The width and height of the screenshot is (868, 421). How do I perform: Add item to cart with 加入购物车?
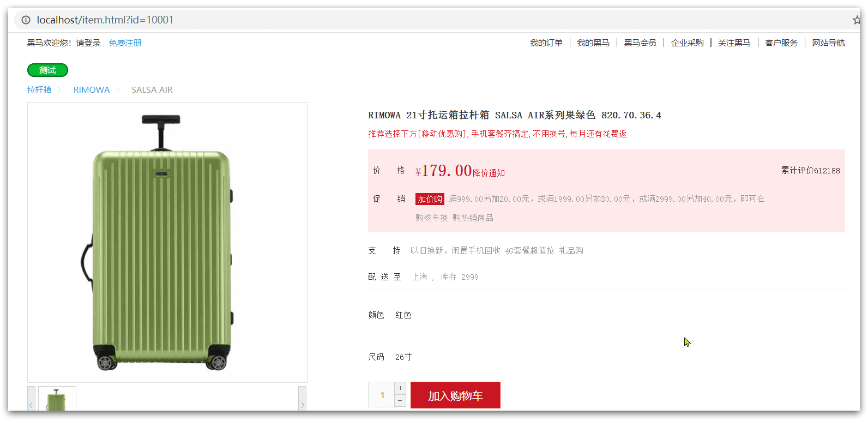click(455, 395)
